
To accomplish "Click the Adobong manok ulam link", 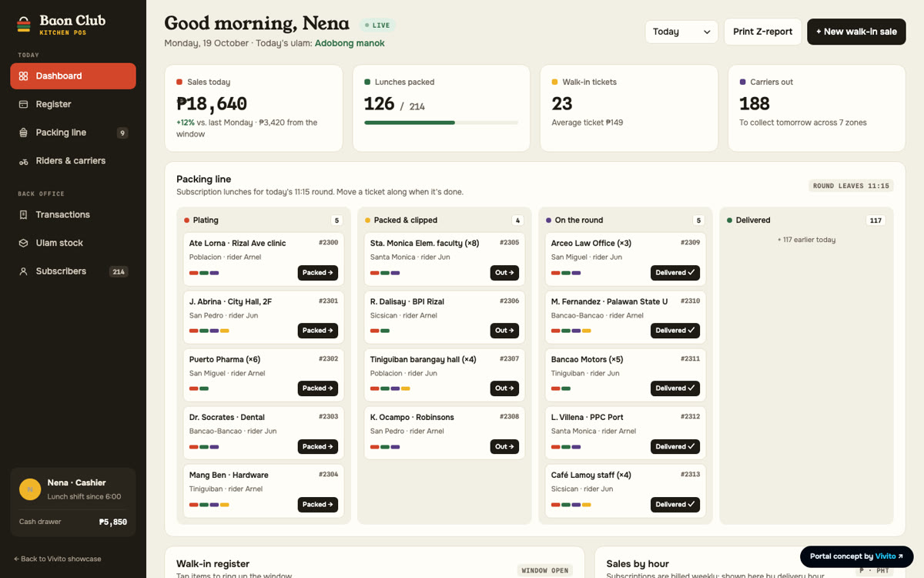I will coord(350,43).
